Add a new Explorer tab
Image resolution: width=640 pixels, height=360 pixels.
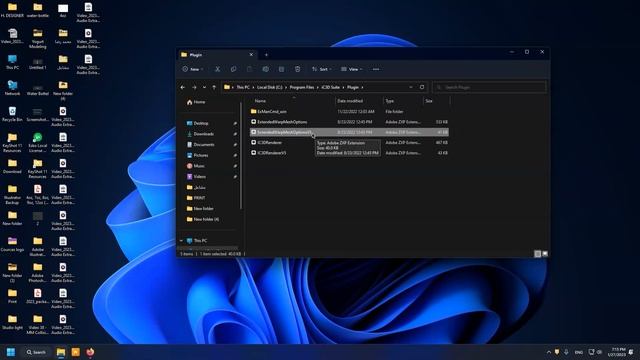[266, 55]
